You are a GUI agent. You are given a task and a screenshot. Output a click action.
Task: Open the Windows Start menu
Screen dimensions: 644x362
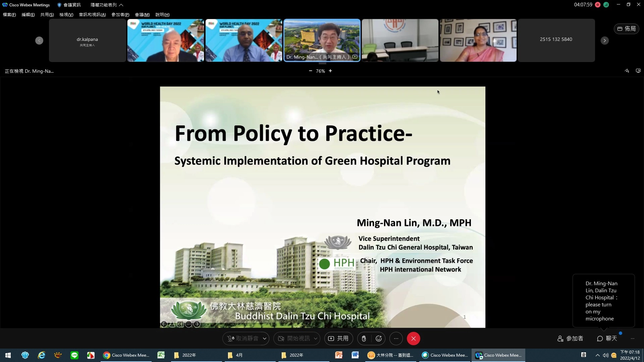[x=8, y=355]
